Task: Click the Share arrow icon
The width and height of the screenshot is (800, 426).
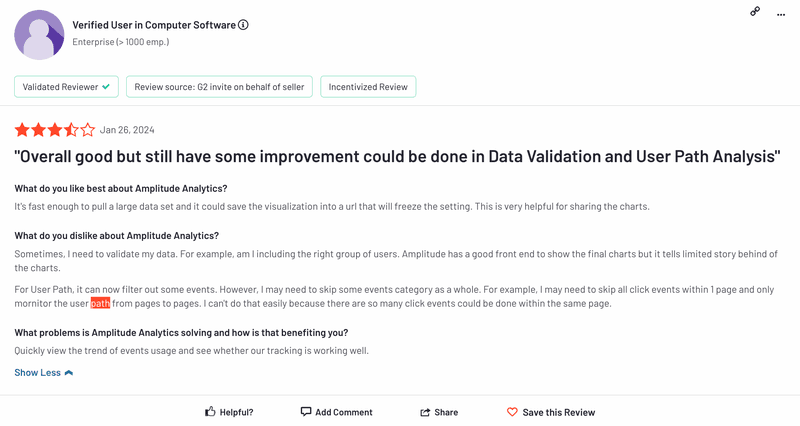Action: click(425, 411)
